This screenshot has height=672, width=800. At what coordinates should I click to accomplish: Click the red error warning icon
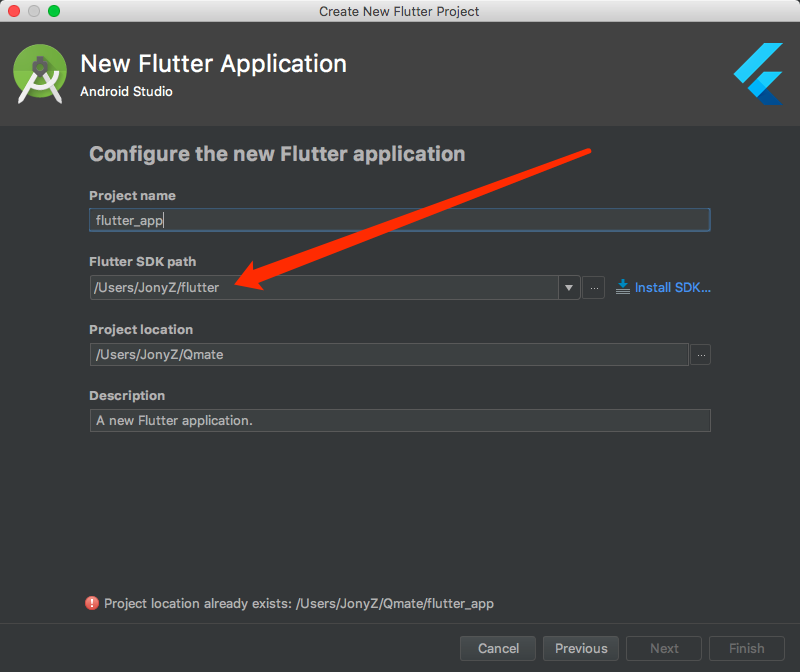[x=92, y=603]
